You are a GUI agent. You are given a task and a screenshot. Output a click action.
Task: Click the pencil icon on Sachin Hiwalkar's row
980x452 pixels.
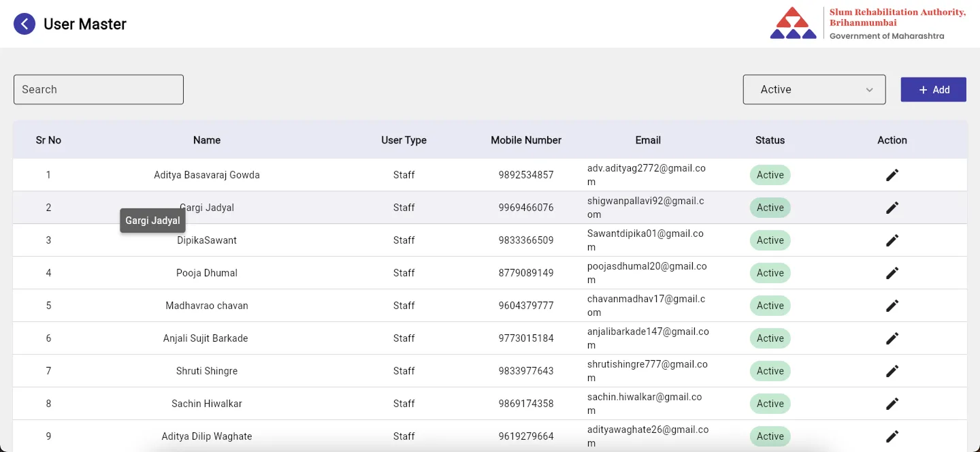892,404
